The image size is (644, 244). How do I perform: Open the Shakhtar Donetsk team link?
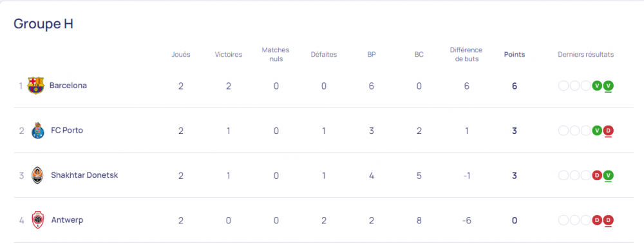[84, 175]
